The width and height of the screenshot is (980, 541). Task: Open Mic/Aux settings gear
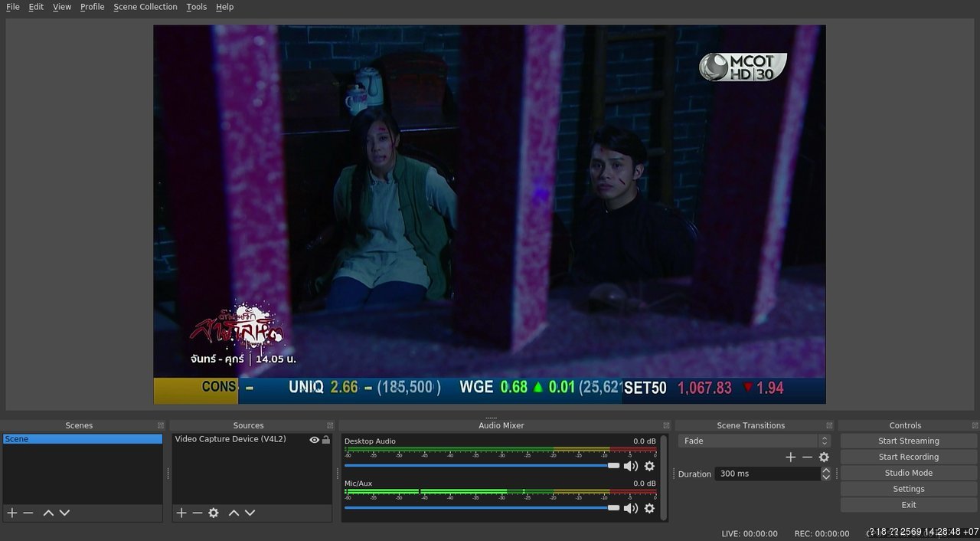(649, 508)
